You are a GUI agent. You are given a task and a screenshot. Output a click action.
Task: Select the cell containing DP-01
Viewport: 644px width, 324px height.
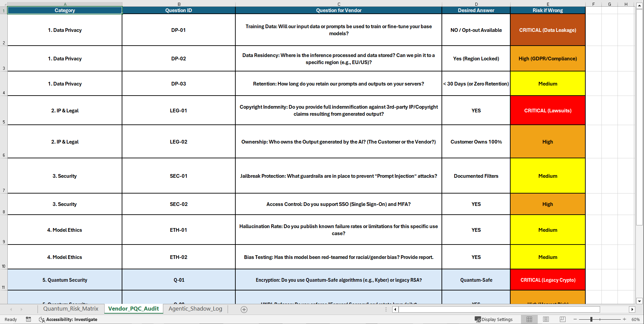(x=179, y=30)
